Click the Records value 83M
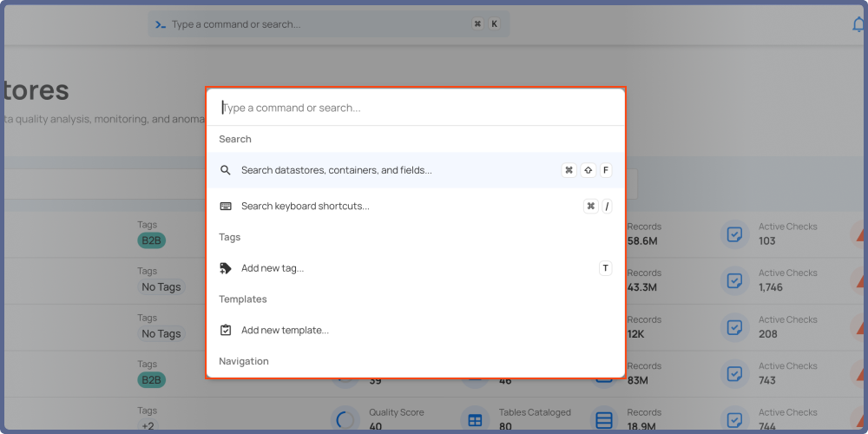The width and height of the screenshot is (868, 434). pos(638,380)
